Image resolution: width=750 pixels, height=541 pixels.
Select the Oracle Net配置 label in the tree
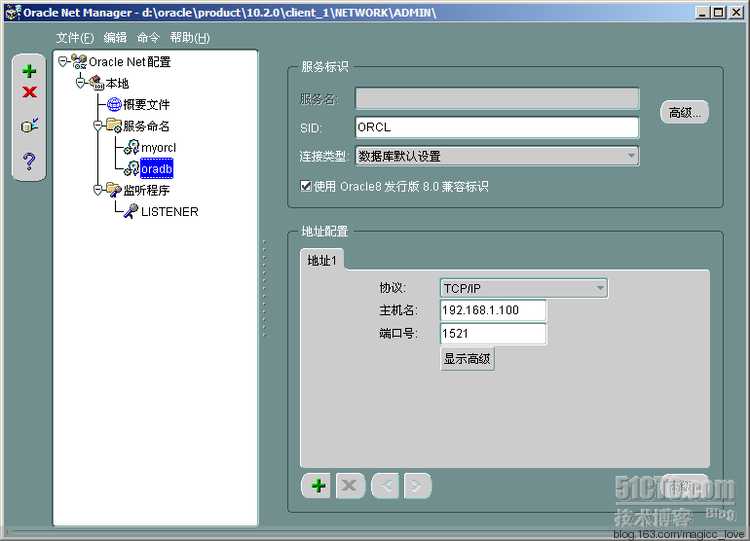tap(130, 62)
